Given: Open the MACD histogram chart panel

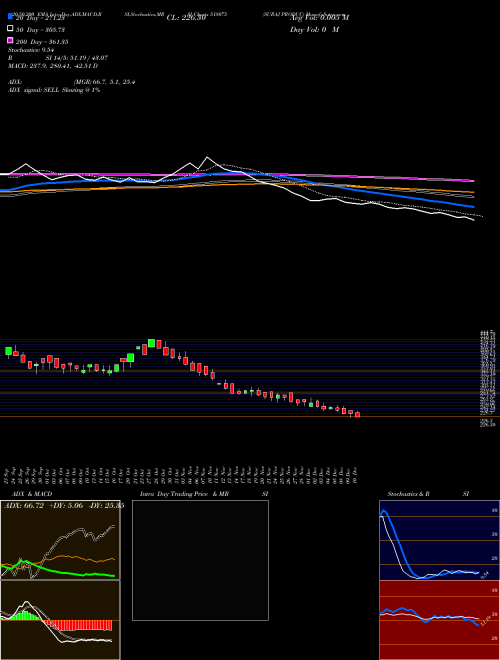Looking at the screenshot, I should click(60, 620).
